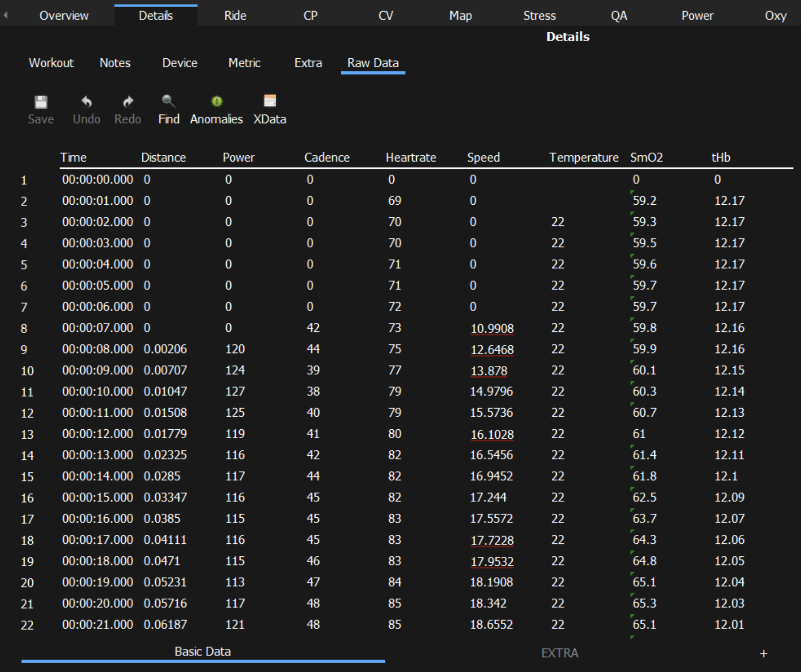
Task: Open the XData viewer
Action: (270, 109)
